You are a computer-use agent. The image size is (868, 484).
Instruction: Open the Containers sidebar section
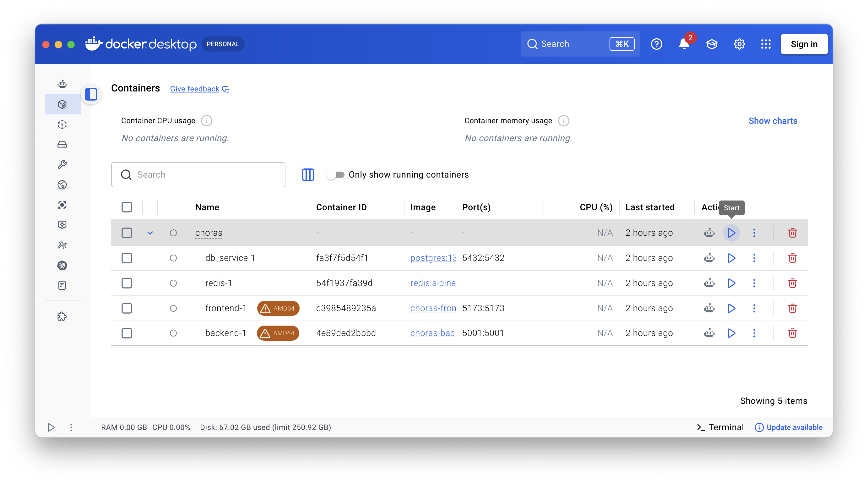62,104
